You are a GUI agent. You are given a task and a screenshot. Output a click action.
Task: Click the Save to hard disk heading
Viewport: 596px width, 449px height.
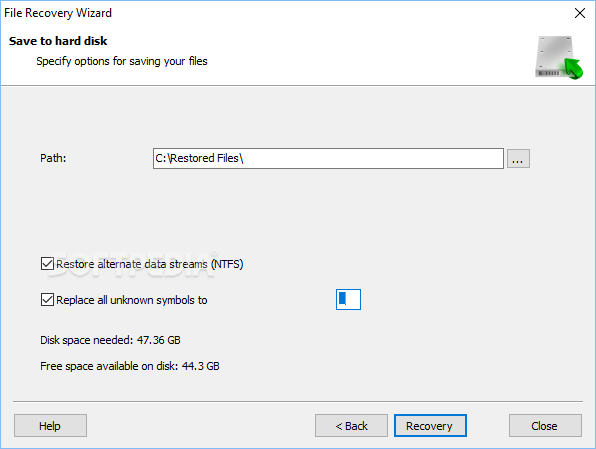(x=58, y=41)
